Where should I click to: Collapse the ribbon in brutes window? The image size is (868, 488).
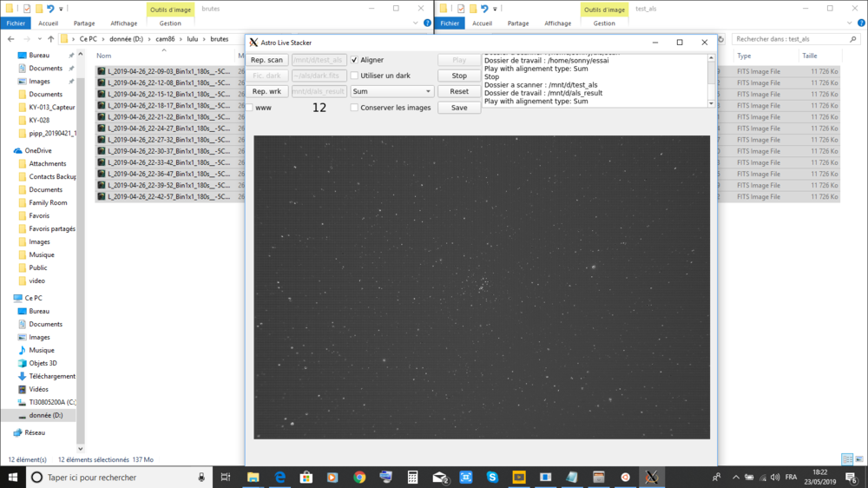click(415, 23)
